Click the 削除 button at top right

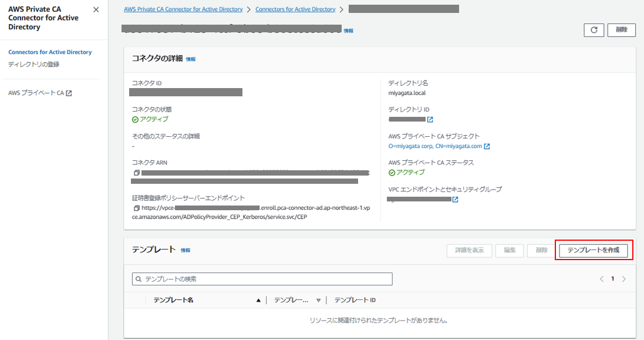point(622,30)
